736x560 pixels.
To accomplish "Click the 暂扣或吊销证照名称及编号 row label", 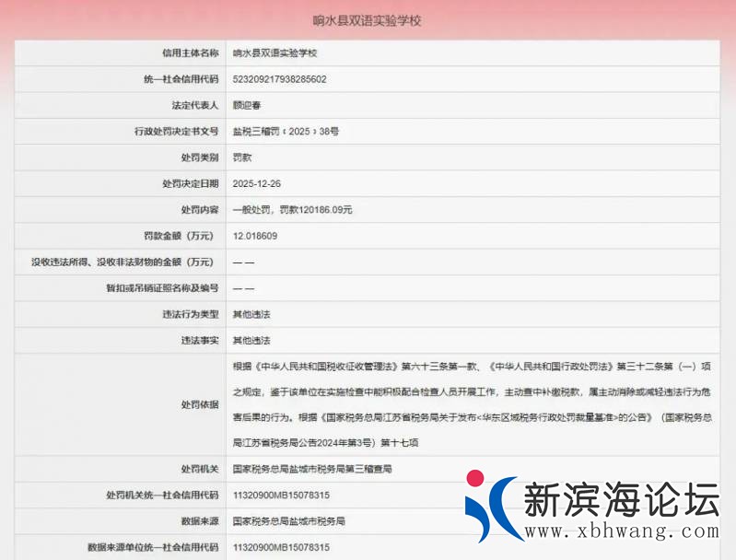I will (162, 288).
